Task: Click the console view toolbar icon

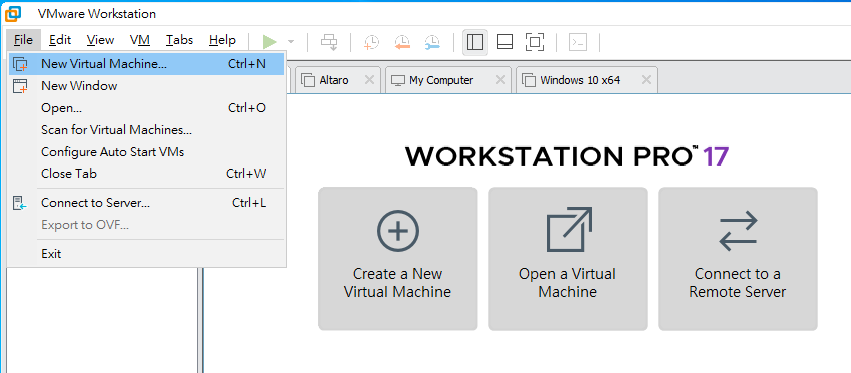Action: [x=579, y=42]
